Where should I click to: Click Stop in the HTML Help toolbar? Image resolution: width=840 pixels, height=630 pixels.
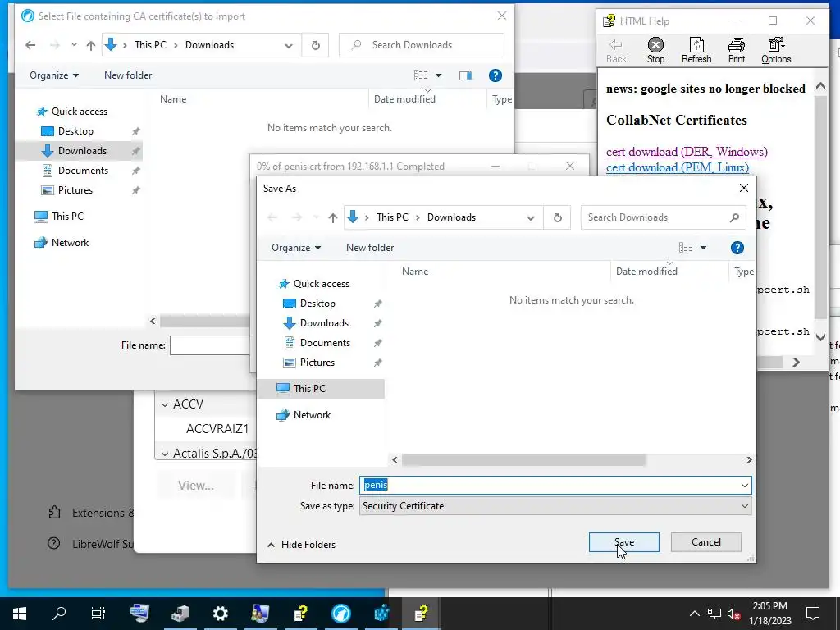pyautogui.click(x=655, y=51)
